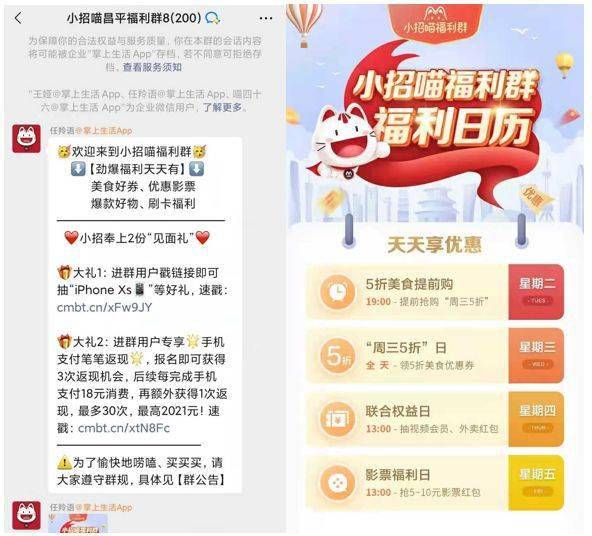Open the three-dot more options menu
Viewport: 592px width, 536px height.
[x=266, y=18]
